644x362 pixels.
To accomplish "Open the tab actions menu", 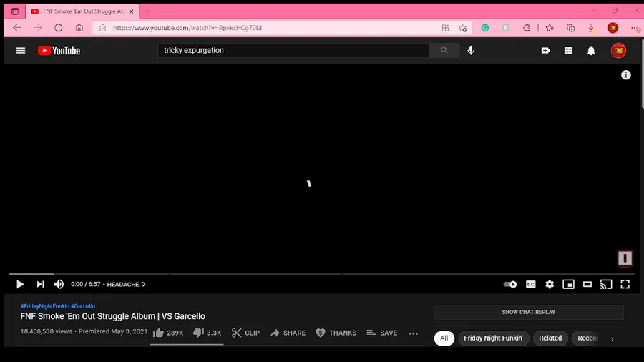I will pos(15,11).
